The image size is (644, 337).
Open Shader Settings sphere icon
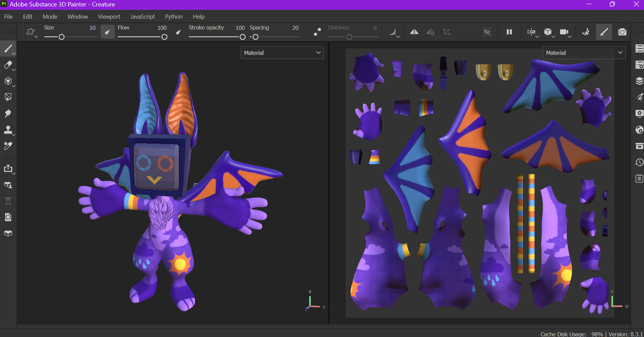[x=639, y=130]
